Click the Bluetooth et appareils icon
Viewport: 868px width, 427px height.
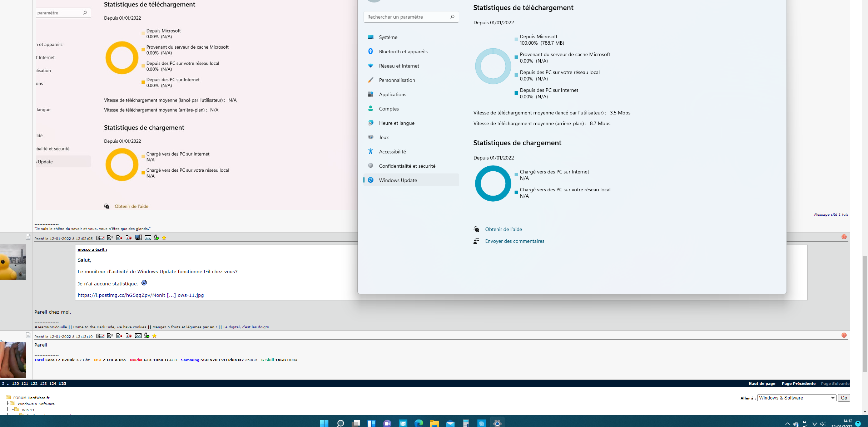pos(371,51)
